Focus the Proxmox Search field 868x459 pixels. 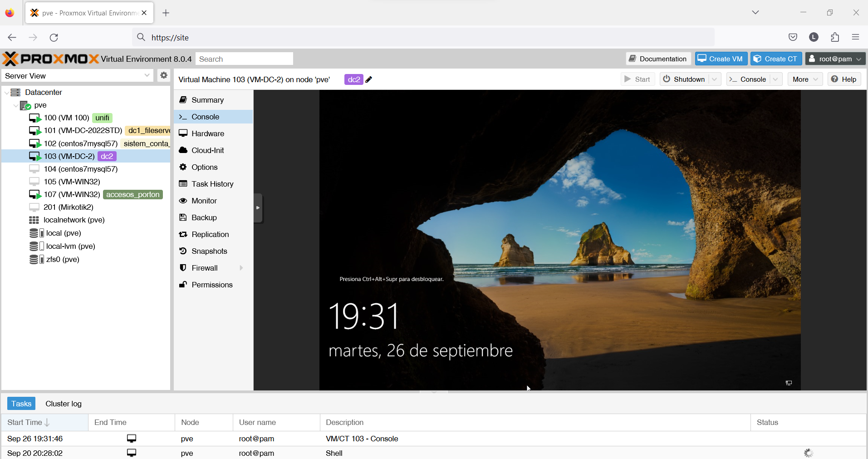click(244, 59)
